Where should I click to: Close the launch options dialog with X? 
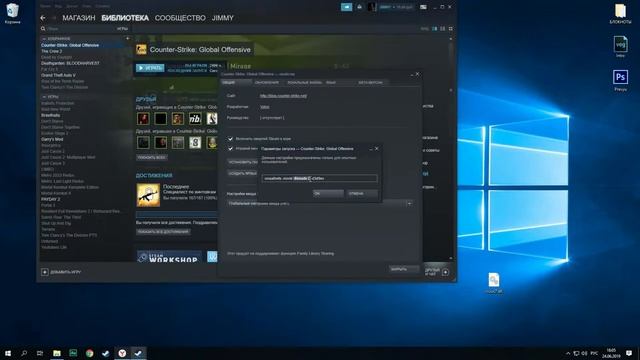pos(376,149)
